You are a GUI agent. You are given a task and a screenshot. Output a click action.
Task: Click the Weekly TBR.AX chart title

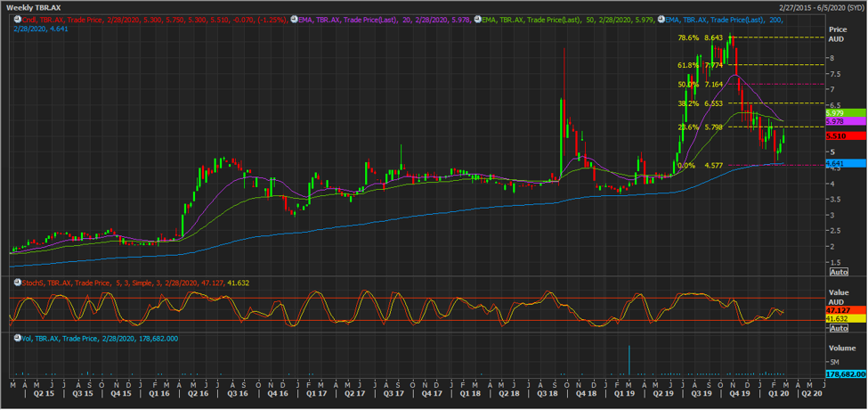click(36, 8)
